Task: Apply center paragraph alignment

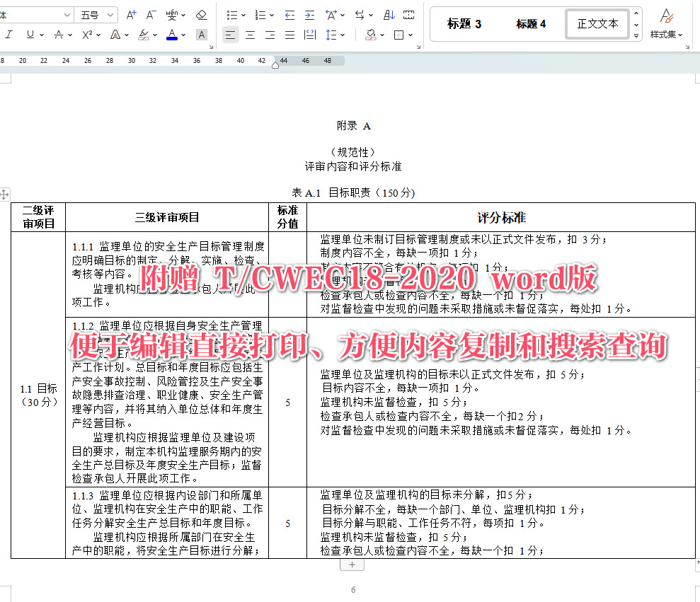Action: (251, 34)
